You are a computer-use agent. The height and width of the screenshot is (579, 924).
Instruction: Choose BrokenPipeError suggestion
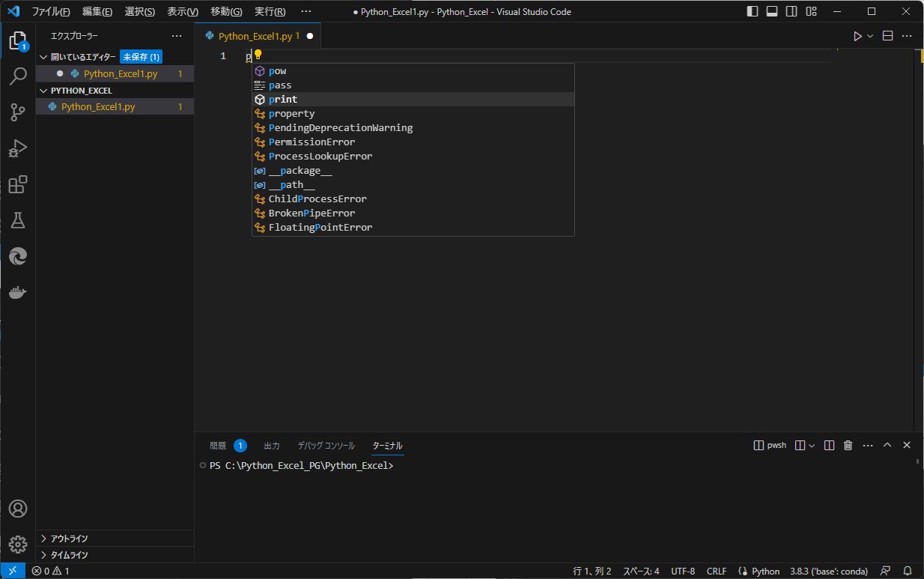pos(413,213)
